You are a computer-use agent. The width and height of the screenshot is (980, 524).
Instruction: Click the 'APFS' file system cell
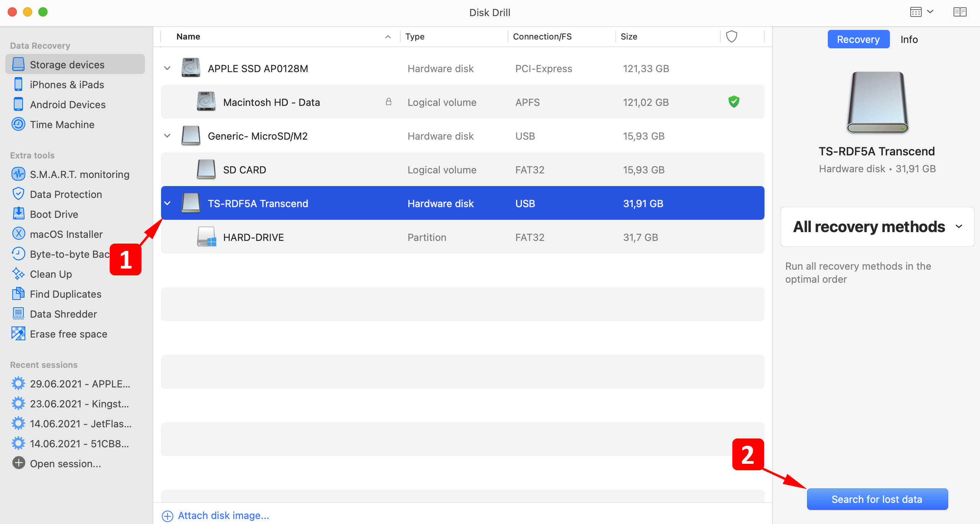click(527, 102)
